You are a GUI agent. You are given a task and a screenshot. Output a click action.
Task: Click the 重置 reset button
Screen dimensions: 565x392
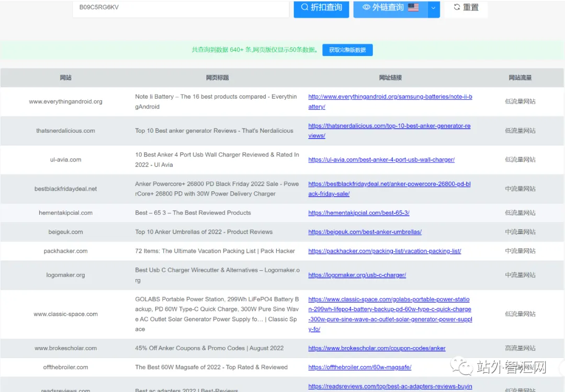pos(466,7)
